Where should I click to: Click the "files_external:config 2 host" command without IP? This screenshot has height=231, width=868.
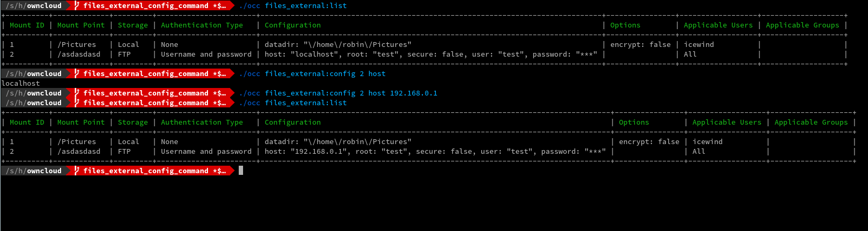[x=325, y=73]
